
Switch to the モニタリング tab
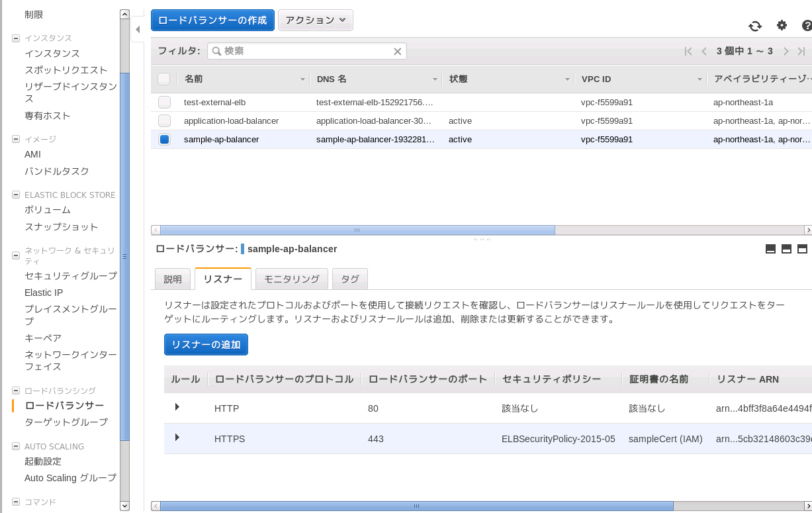click(291, 279)
